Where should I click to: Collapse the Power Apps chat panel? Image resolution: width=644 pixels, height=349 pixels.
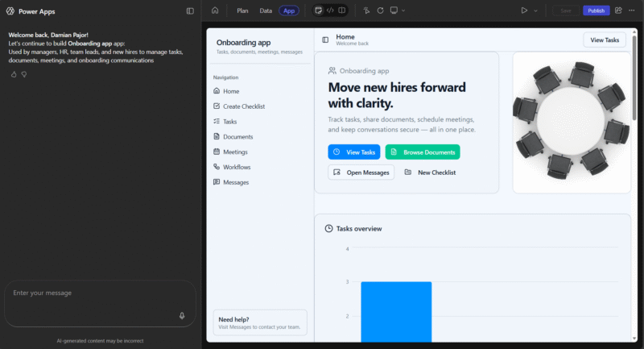pos(190,11)
